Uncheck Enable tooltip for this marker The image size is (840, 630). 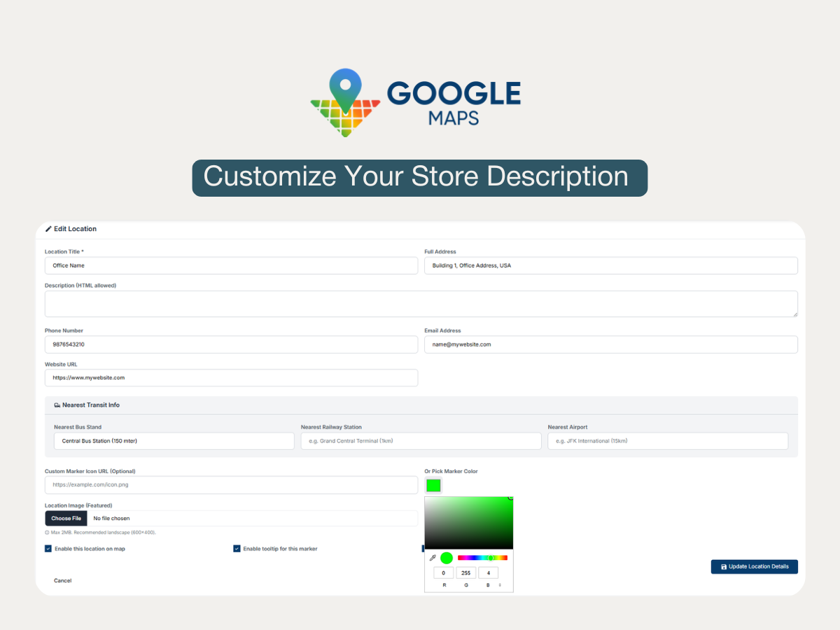point(237,549)
